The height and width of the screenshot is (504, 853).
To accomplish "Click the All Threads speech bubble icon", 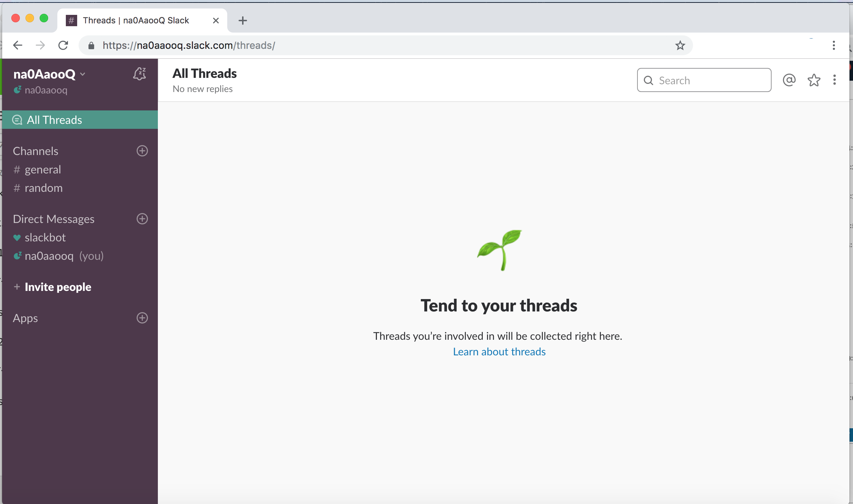I will coord(17,120).
